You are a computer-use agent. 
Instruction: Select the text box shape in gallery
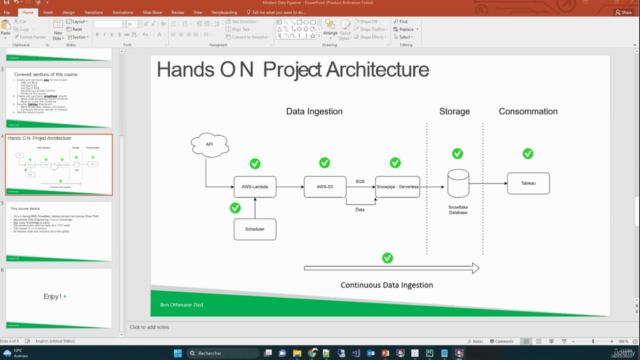click(279, 22)
